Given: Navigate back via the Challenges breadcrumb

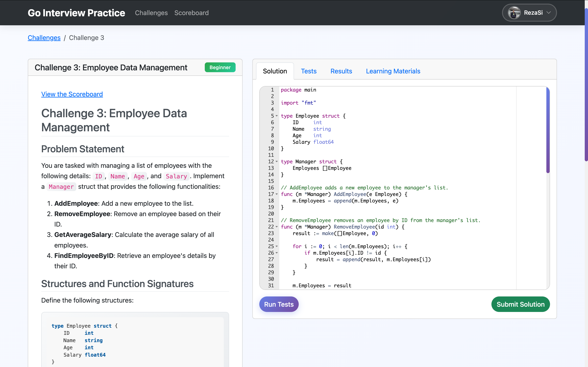Looking at the screenshot, I should coord(44,38).
